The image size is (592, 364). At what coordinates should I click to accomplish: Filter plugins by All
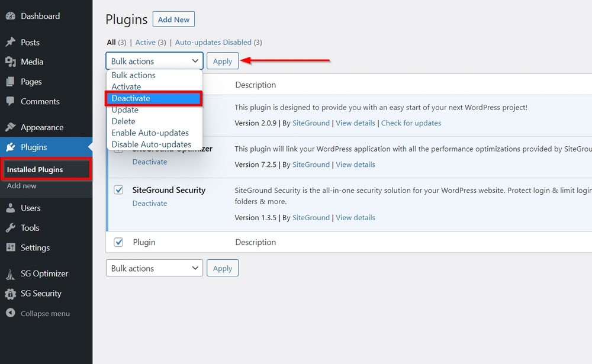111,42
